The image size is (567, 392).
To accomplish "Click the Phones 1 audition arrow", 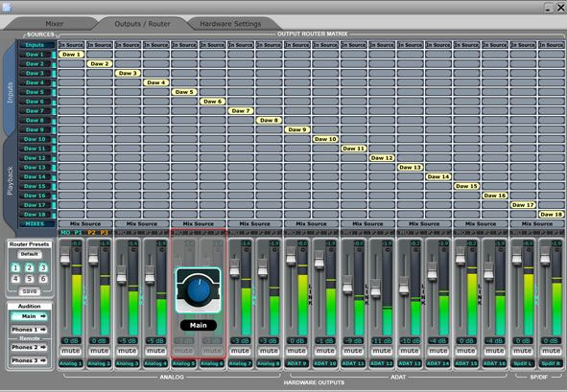I will (x=30, y=330).
